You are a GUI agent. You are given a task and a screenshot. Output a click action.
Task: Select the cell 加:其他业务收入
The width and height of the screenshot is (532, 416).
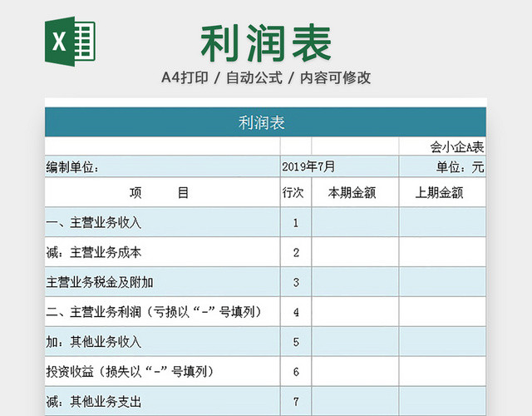click(162, 342)
